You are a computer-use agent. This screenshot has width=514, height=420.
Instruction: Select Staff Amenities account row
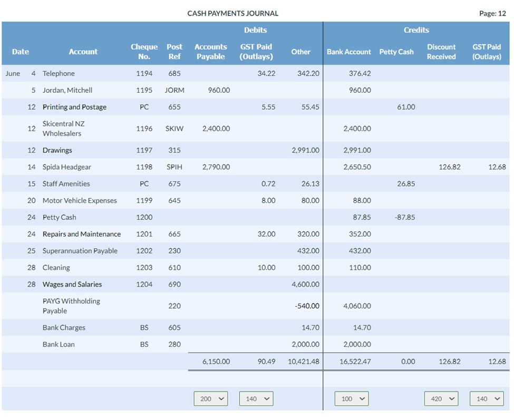point(66,183)
